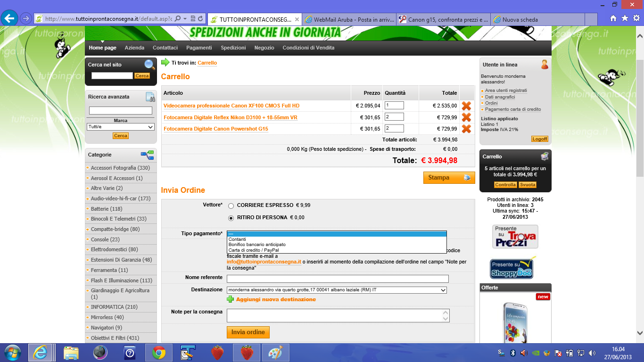Image resolution: width=644 pixels, height=362 pixels.
Task: Click the browser forward arrow
Action: tap(26, 18)
